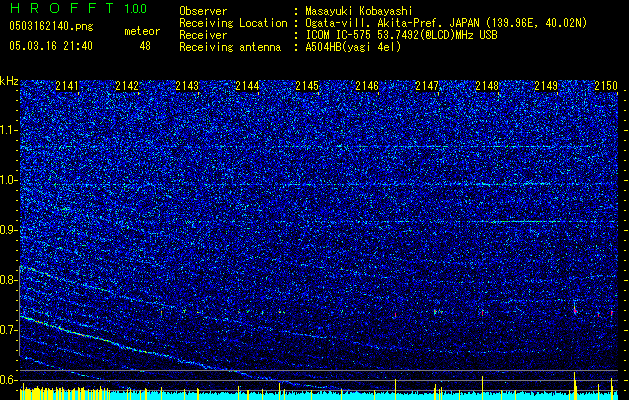Click the meteor label
Image resolution: width=629 pixels, height=400 pixels.
pyautogui.click(x=142, y=31)
